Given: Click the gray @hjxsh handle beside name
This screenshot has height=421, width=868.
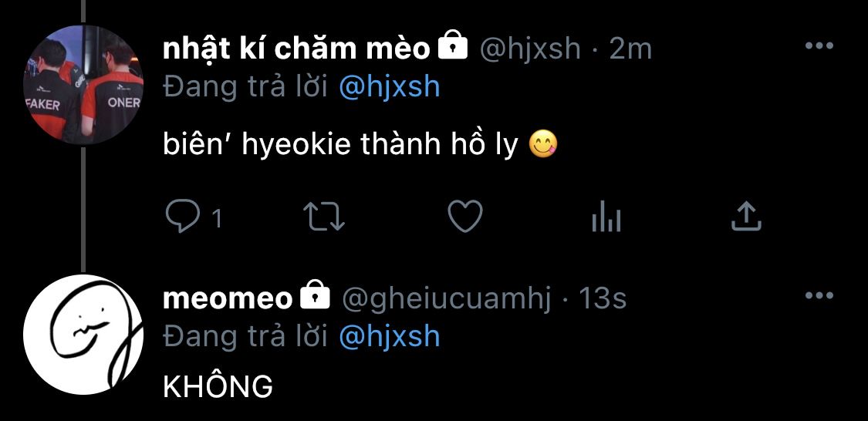Looking at the screenshot, I should point(530,50).
